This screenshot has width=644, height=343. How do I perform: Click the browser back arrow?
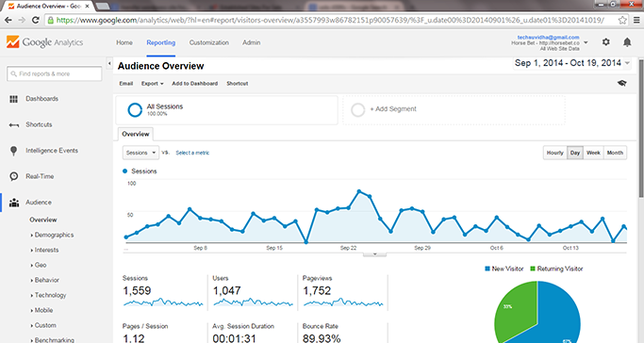click(8, 20)
